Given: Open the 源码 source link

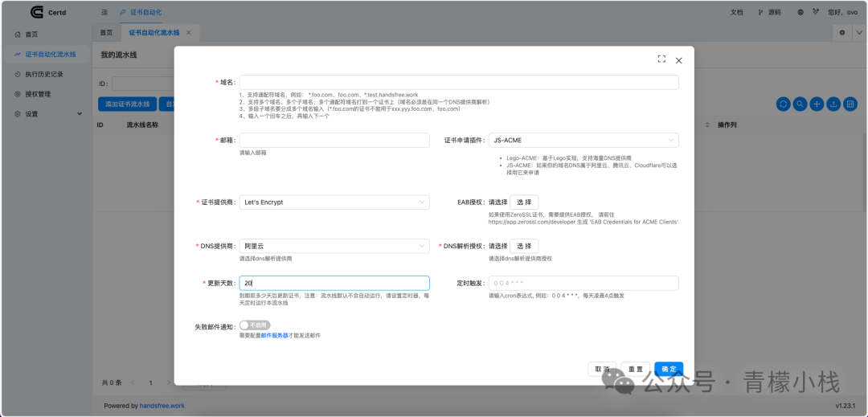Looking at the screenshot, I should tap(771, 12).
